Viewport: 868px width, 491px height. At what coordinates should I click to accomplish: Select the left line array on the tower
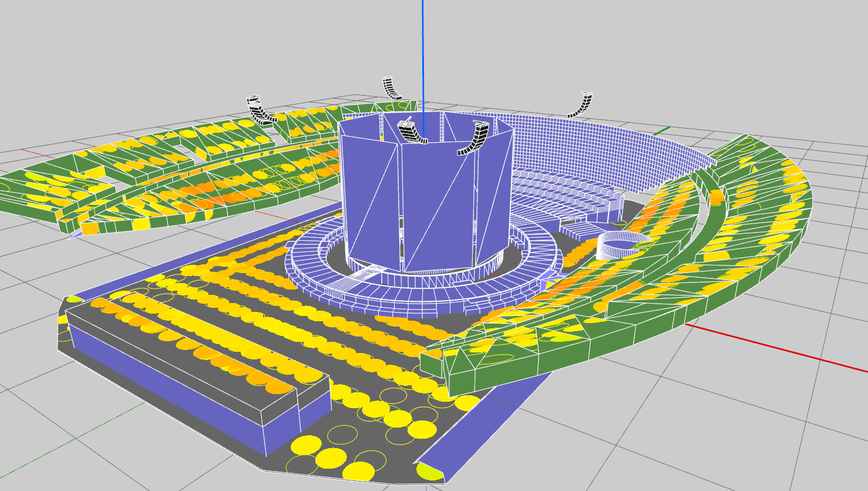[x=412, y=132]
